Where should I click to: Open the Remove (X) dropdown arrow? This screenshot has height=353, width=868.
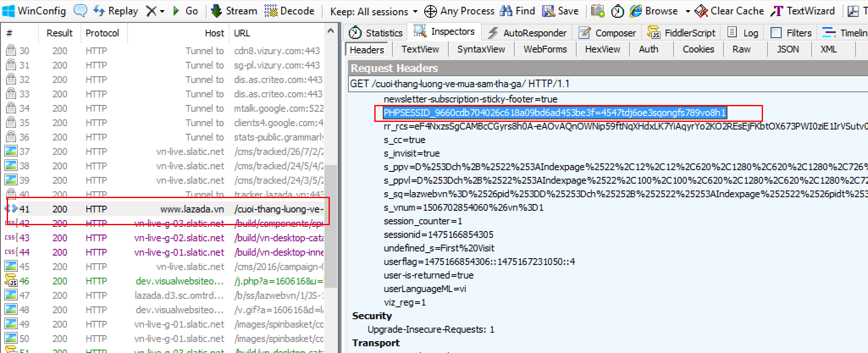[162, 11]
